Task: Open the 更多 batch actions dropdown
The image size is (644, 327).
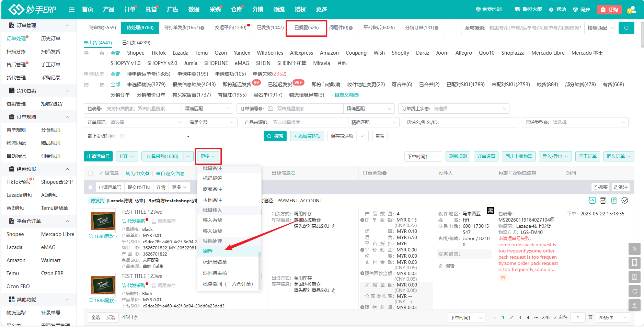Action: click(208, 156)
